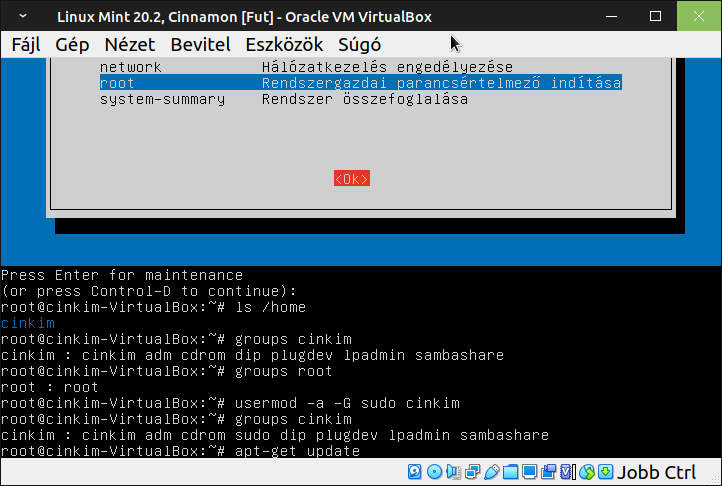Click the optical disc drive icon
The width and height of the screenshot is (722, 486).
pos(434,472)
